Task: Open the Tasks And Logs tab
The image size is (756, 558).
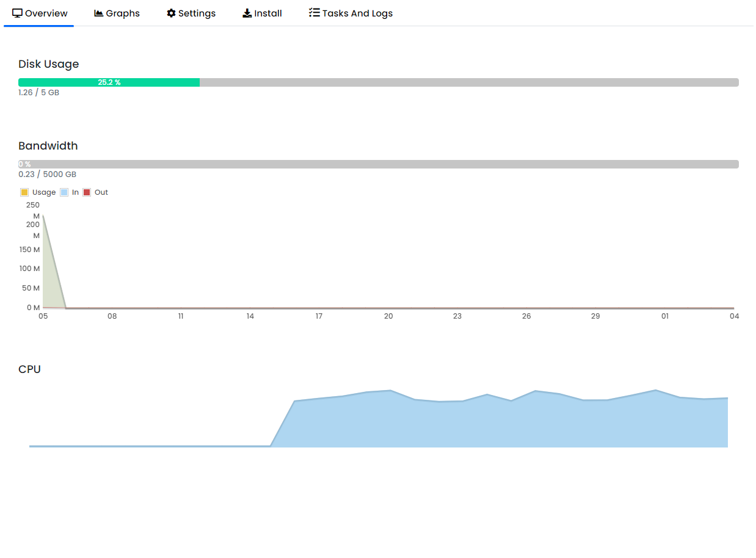Action: 351,13
